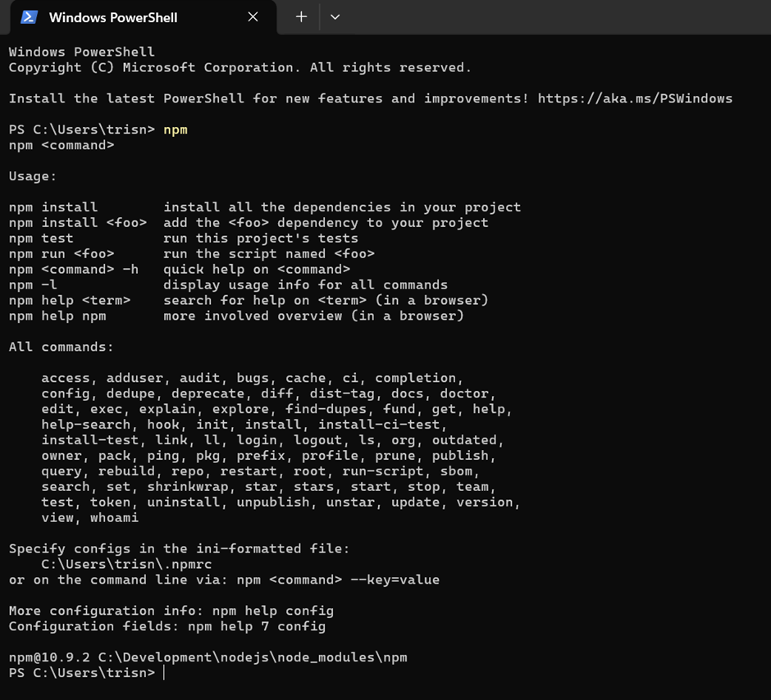Screen dimensions: 771x700
Task: Click the 'shrinkwrap' command name
Action: (188, 487)
